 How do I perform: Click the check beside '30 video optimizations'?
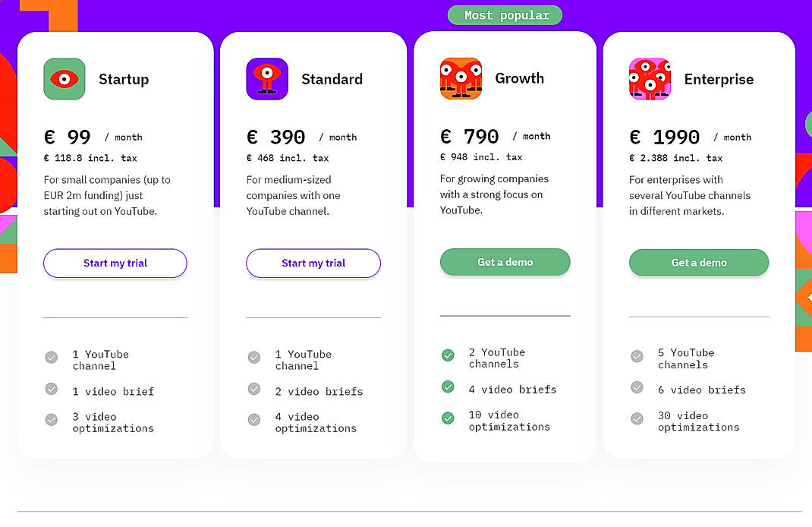[636, 419]
